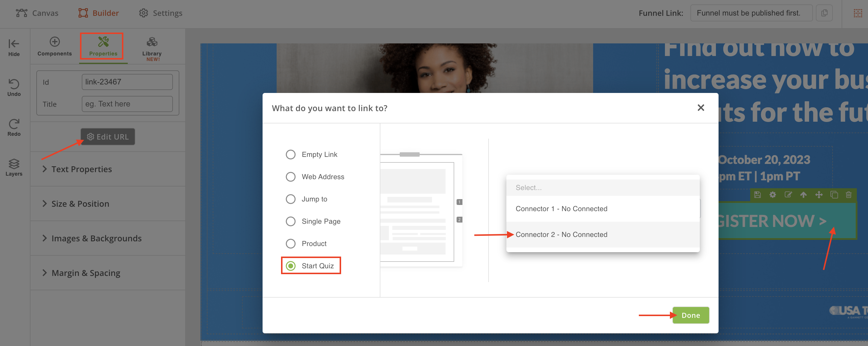Click the Edit URL button
The width and height of the screenshot is (868, 346).
coord(108,137)
